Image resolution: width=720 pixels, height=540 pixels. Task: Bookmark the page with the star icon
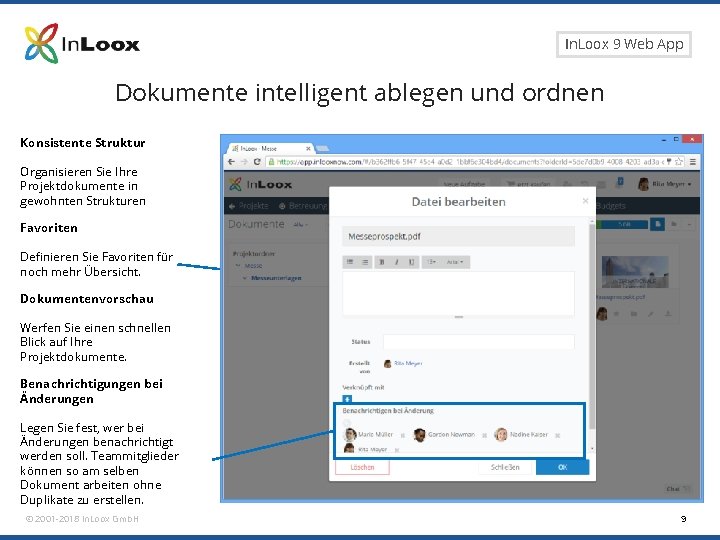tap(679, 162)
